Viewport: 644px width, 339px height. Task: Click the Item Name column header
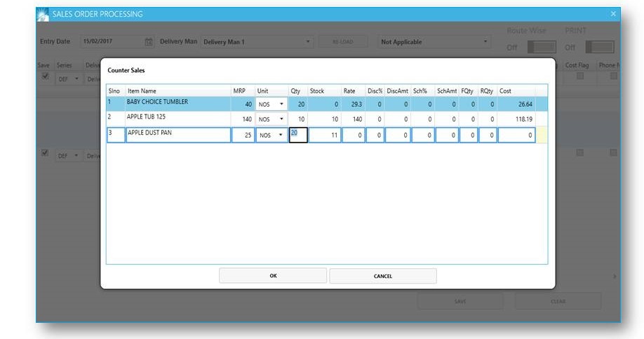pyautogui.click(x=142, y=91)
